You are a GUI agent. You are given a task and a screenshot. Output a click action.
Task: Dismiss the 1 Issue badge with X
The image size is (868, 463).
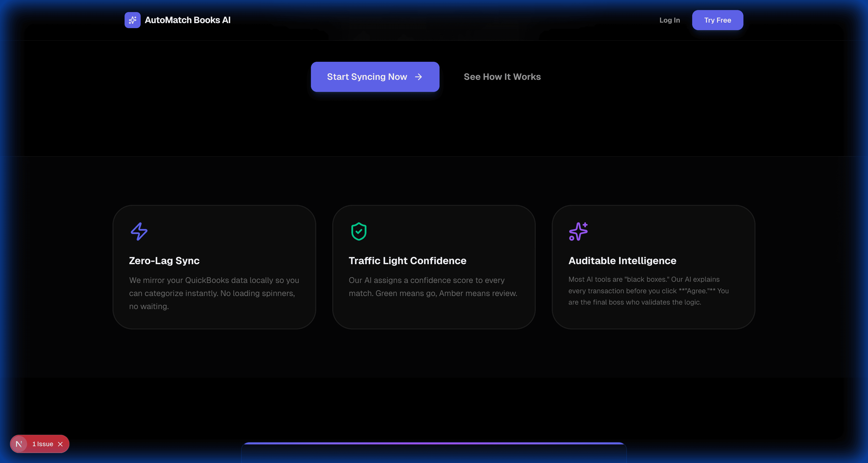coord(60,444)
